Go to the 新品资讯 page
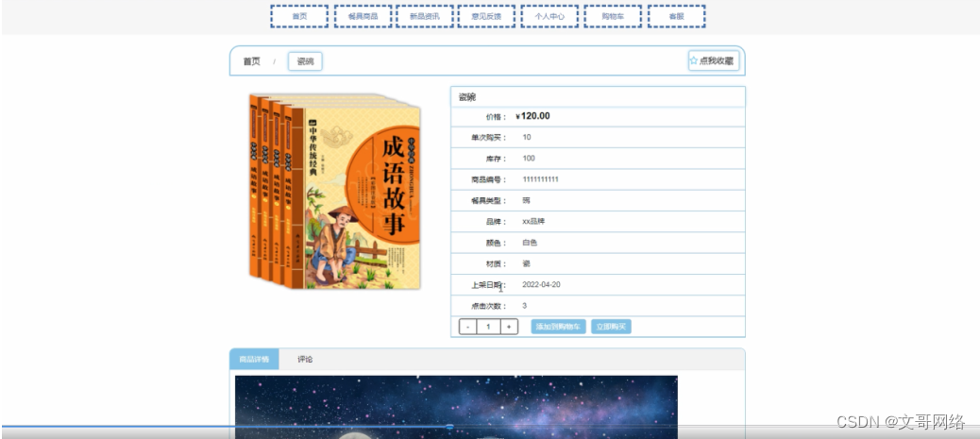This screenshot has height=439, width=980. [x=424, y=16]
